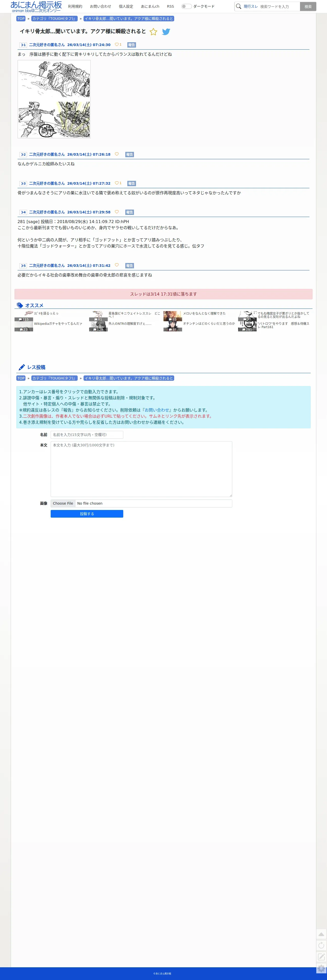The image size is (327, 980).
Task: Focus the 名前 input field
Action: (x=87, y=434)
